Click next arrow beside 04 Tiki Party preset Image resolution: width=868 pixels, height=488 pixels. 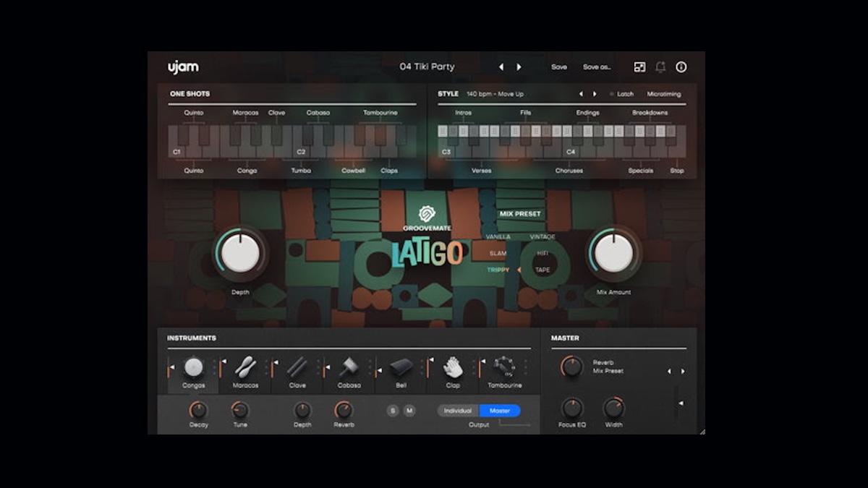click(518, 66)
